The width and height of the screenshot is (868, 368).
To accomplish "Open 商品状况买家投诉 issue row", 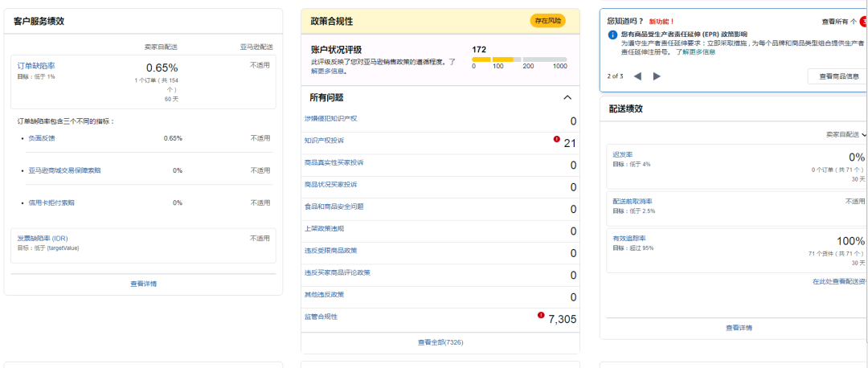I will click(440, 187).
